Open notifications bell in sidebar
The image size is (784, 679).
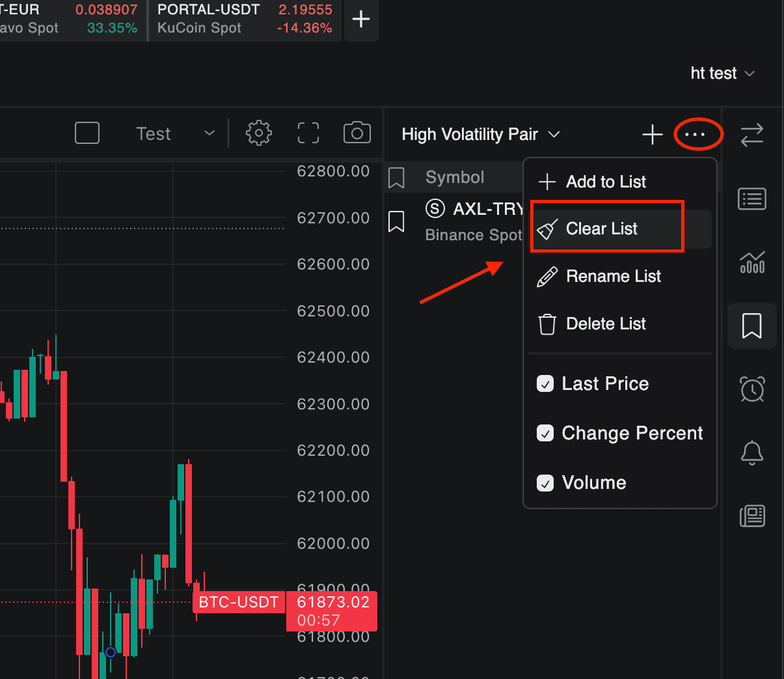coord(752,452)
